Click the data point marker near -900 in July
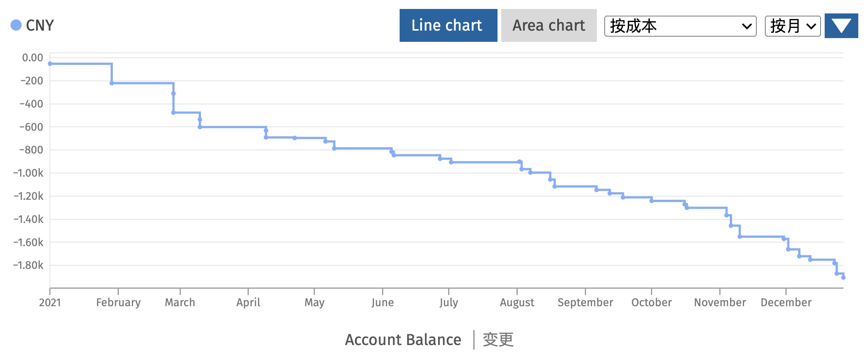The height and width of the screenshot is (354, 868). (x=450, y=162)
